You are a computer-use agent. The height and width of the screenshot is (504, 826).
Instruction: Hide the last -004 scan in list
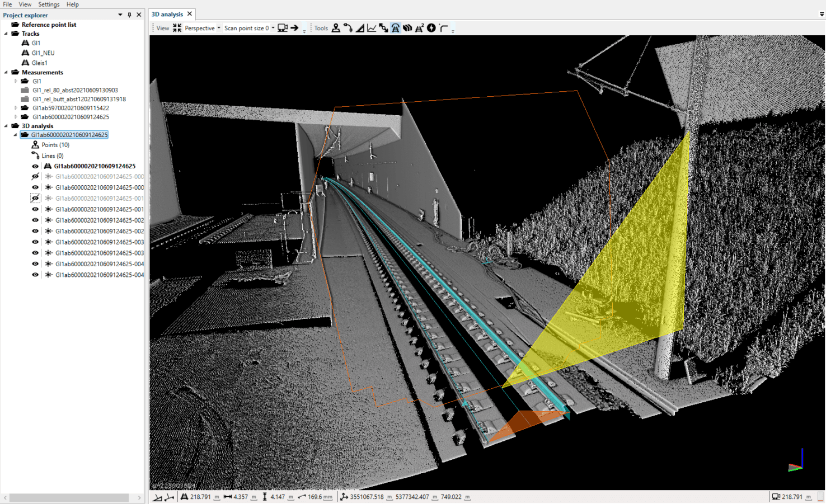click(x=35, y=275)
